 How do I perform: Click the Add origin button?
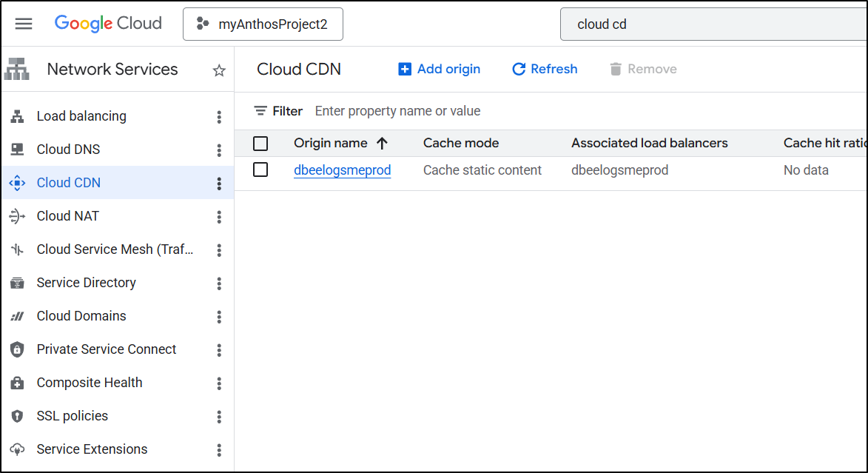pos(440,69)
